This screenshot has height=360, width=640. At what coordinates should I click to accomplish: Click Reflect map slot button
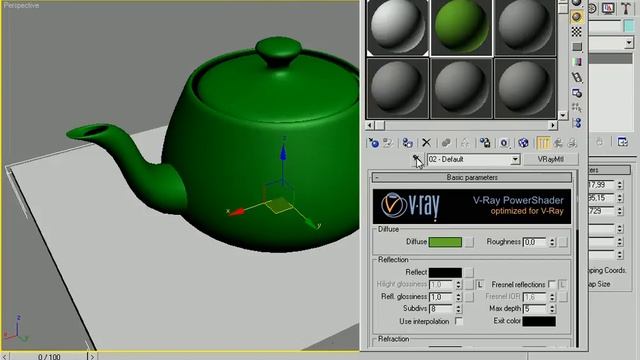[469, 272]
